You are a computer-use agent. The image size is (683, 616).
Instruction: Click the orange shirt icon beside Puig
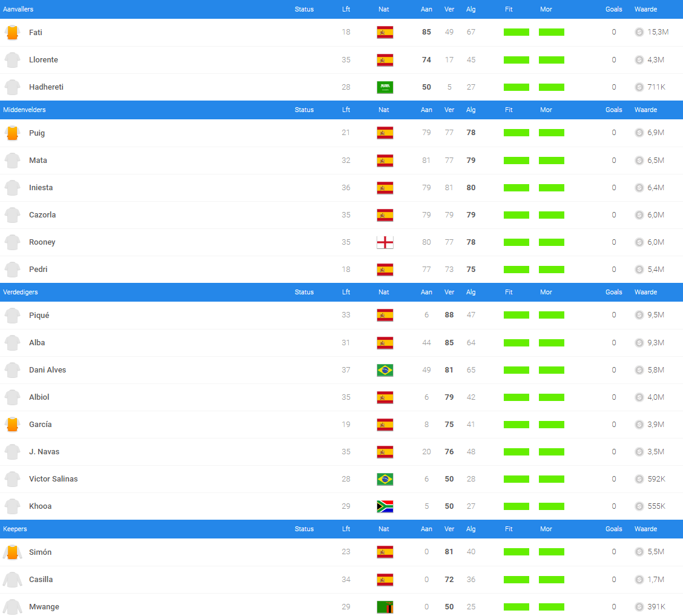[x=13, y=133]
